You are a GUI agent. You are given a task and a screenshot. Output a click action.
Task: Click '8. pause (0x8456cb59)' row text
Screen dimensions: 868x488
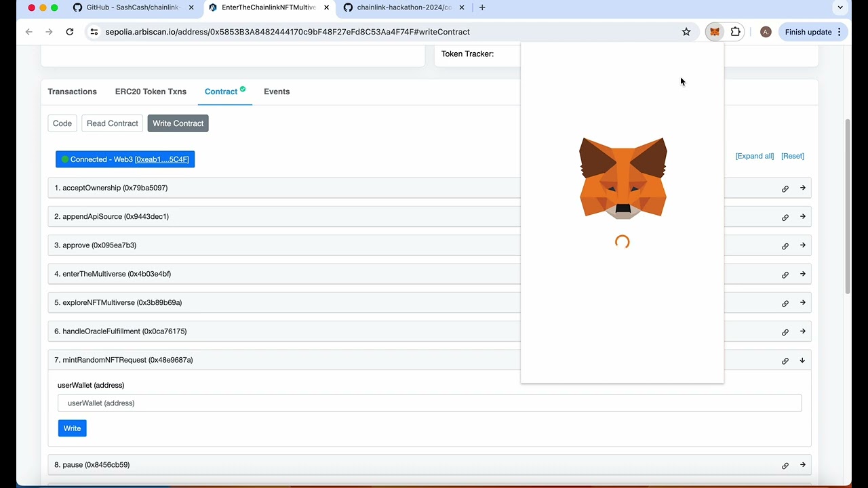92,465
